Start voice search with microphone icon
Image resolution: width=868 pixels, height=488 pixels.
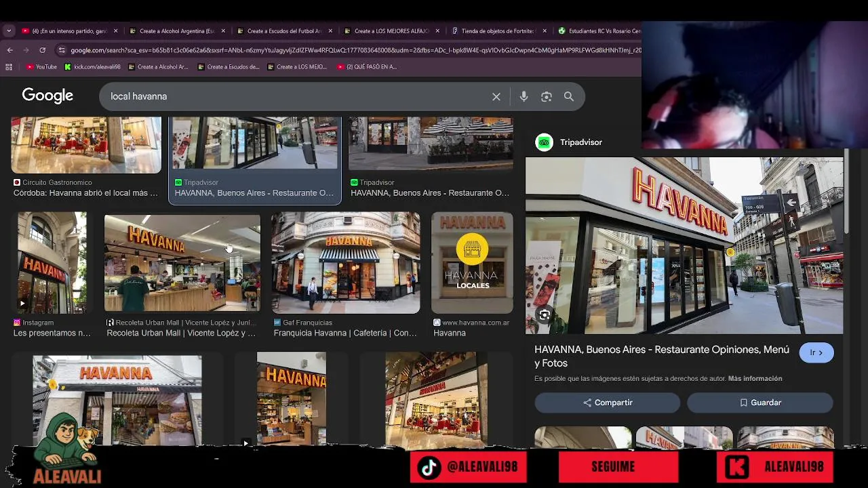click(524, 97)
